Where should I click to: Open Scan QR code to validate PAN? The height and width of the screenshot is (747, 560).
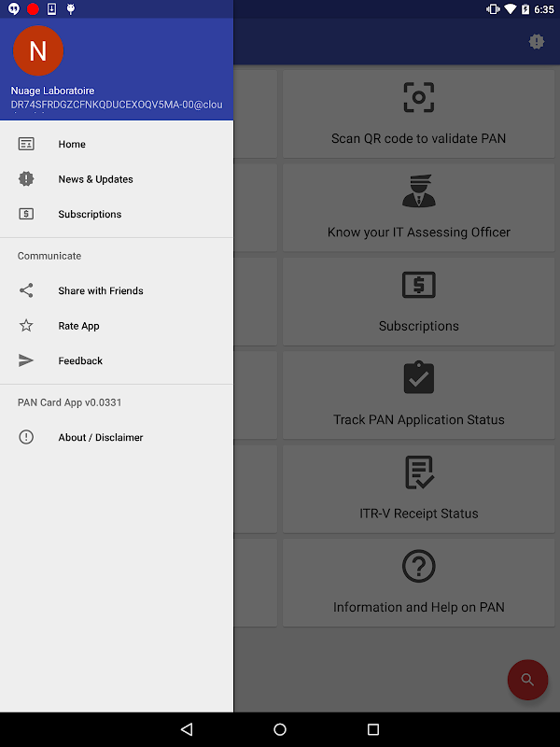(x=418, y=114)
